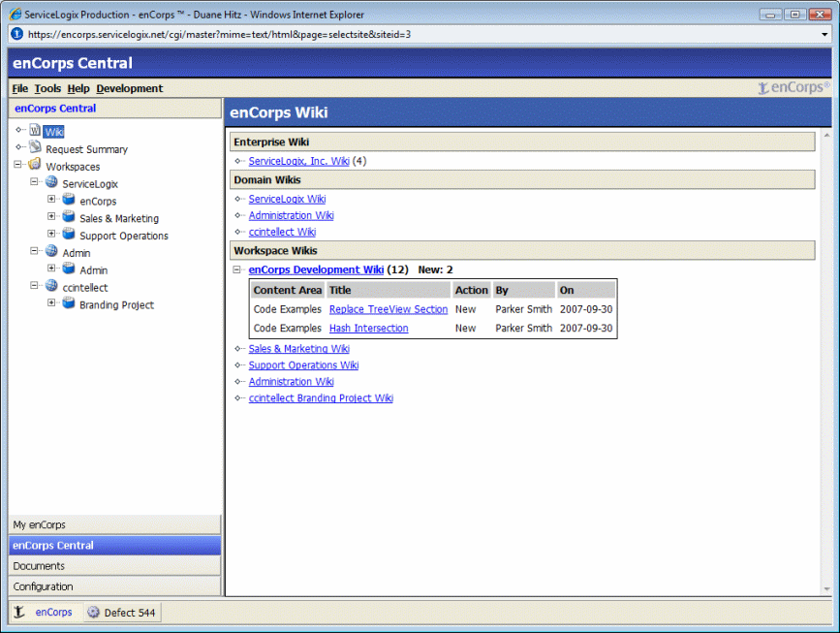Click the scroll up arrow in wiki pane
This screenshot has height=633, width=840.
pyautogui.click(x=826, y=135)
